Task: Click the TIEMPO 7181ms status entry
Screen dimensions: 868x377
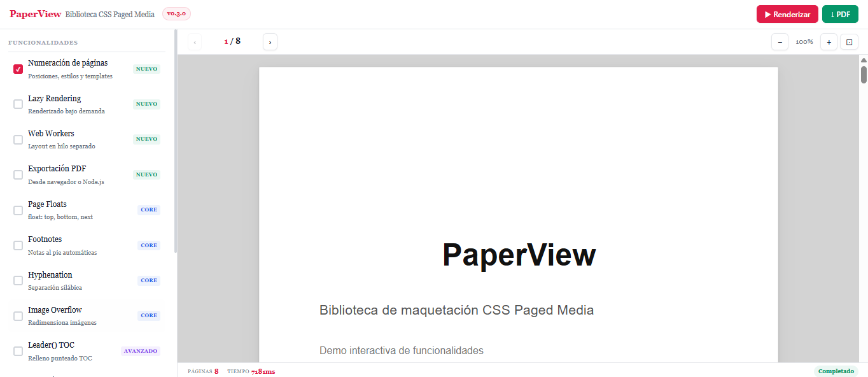Action: pos(251,371)
